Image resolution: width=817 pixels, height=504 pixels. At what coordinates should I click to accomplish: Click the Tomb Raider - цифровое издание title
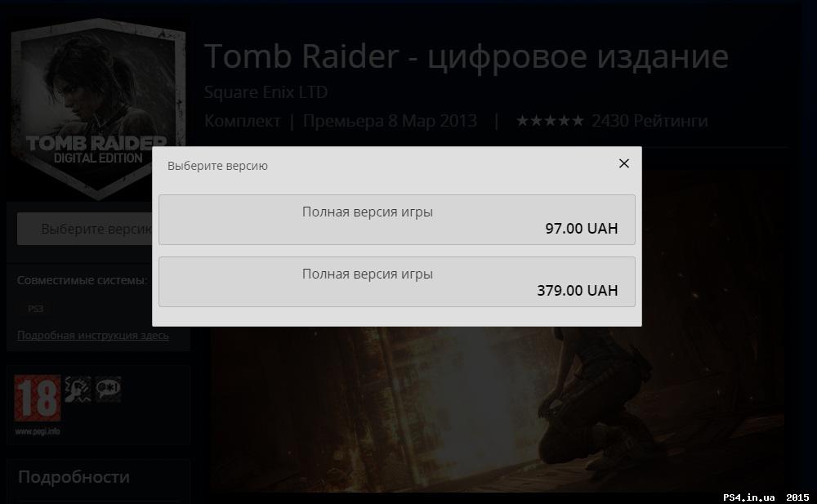[467, 56]
